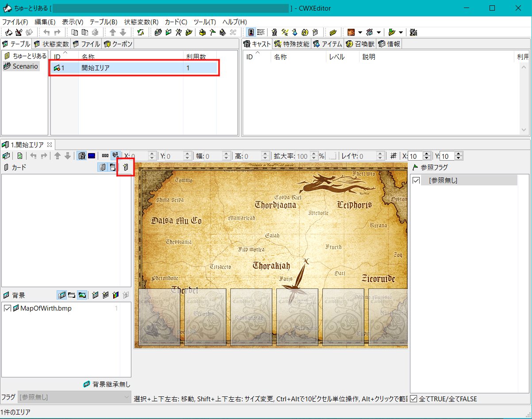Click the yellow folder icon in main toolbar
The width and height of the screenshot is (532, 419).
coord(333,32)
